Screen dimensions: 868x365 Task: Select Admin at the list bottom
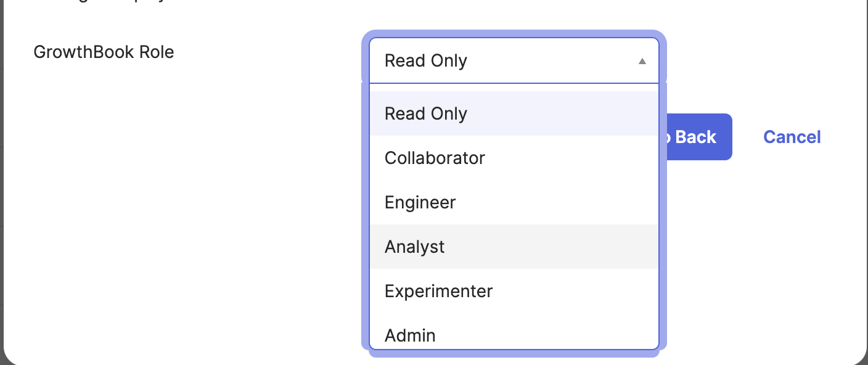coord(514,333)
